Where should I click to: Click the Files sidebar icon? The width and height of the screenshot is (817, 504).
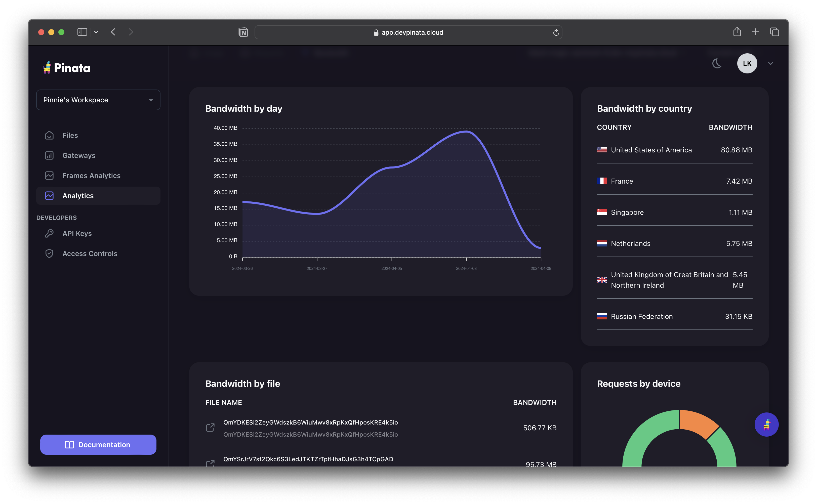49,135
